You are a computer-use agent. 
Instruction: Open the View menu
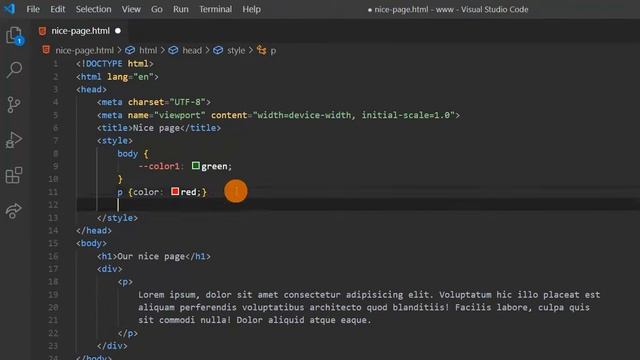(131, 9)
